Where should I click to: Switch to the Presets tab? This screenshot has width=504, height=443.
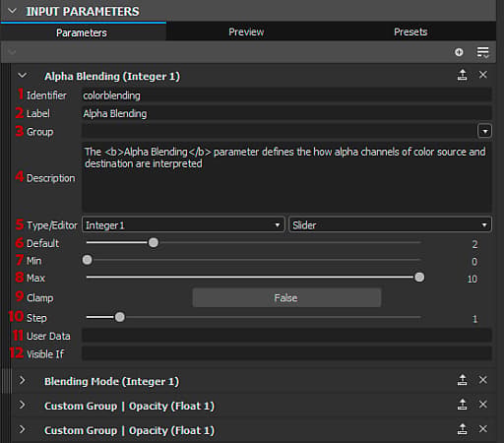click(410, 32)
